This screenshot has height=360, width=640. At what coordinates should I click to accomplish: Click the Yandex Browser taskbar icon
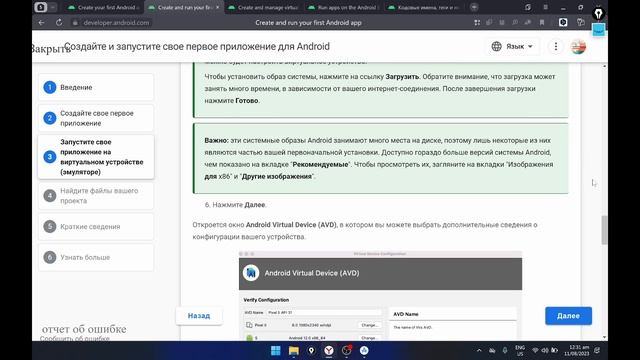(329, 350)
